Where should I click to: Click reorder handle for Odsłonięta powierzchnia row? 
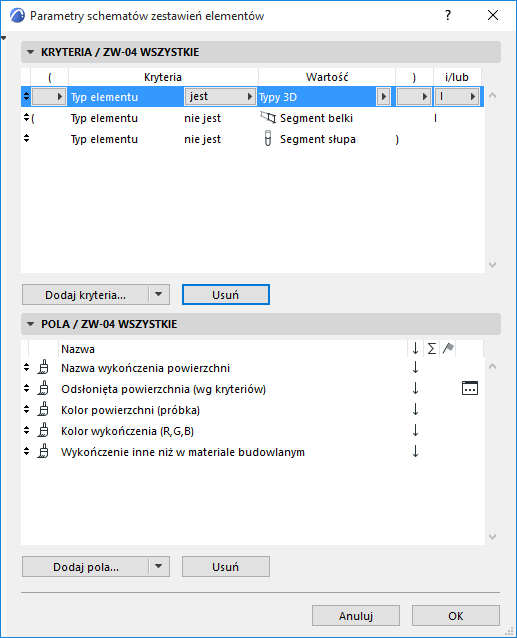[x=26, y=389]
